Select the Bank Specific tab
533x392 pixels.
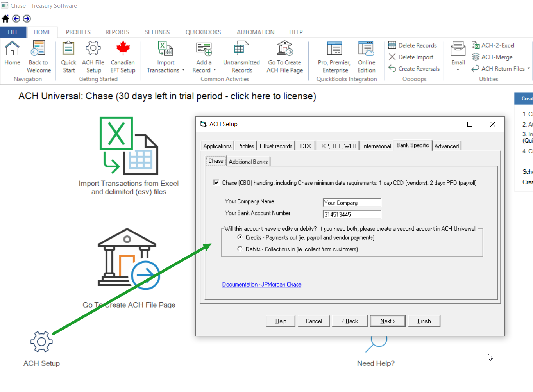point(413,145)
